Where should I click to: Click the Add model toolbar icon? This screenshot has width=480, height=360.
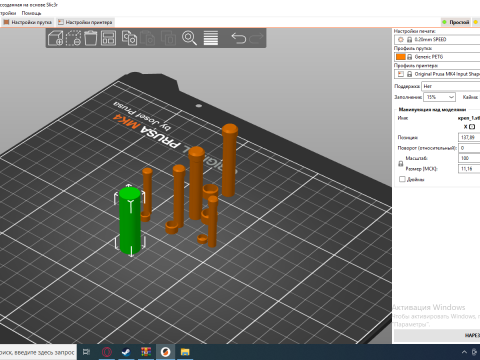[x=56, y=38]
